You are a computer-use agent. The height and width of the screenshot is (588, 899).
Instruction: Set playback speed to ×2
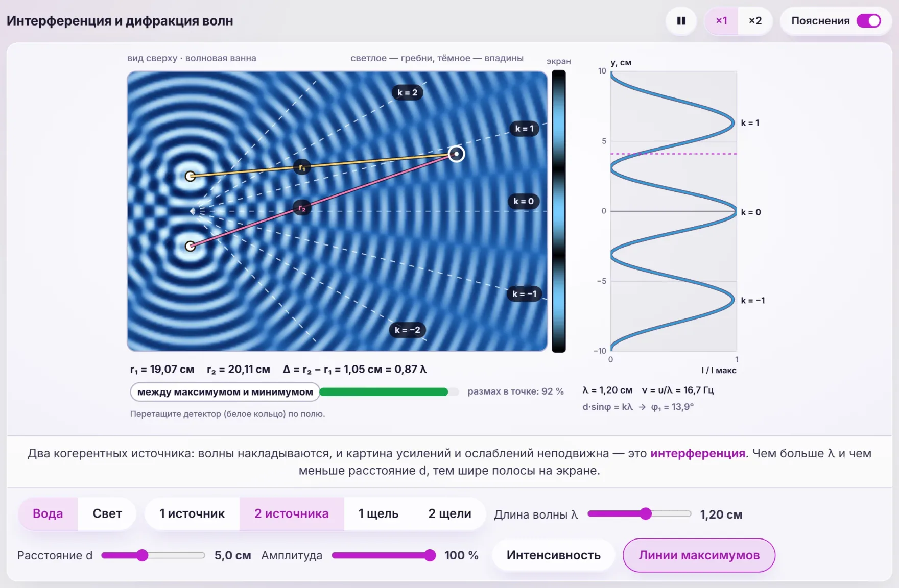(x=755, y=21)
